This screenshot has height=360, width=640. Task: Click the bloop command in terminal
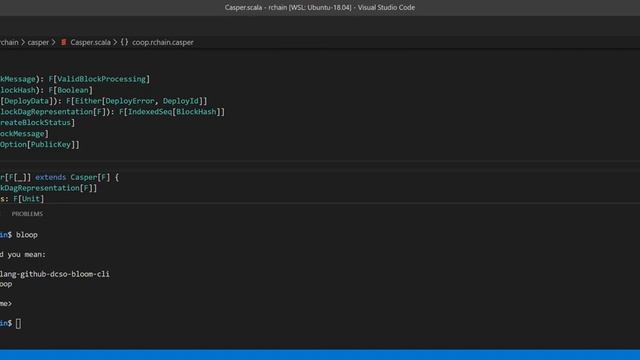[x=27, y=235]
